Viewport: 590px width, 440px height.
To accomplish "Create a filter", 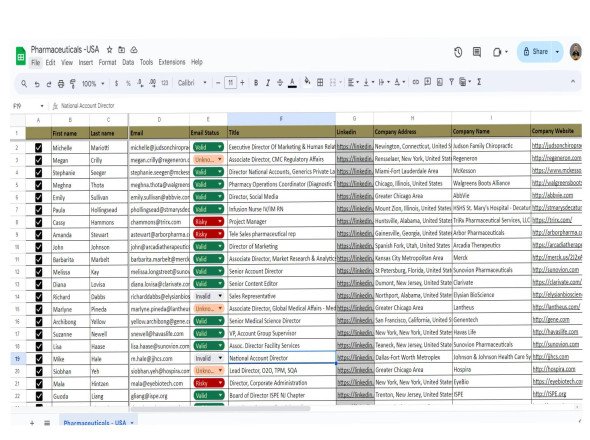I will [x=451, y=82].
